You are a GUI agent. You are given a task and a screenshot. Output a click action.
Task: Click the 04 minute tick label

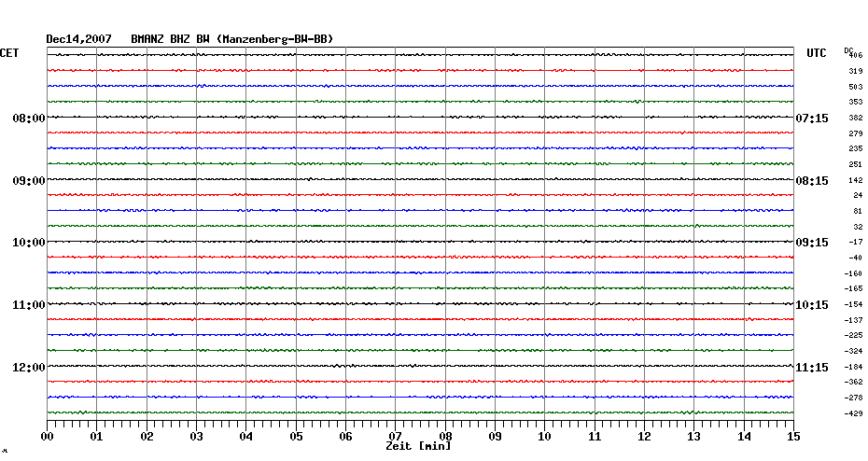click(246, 437)
